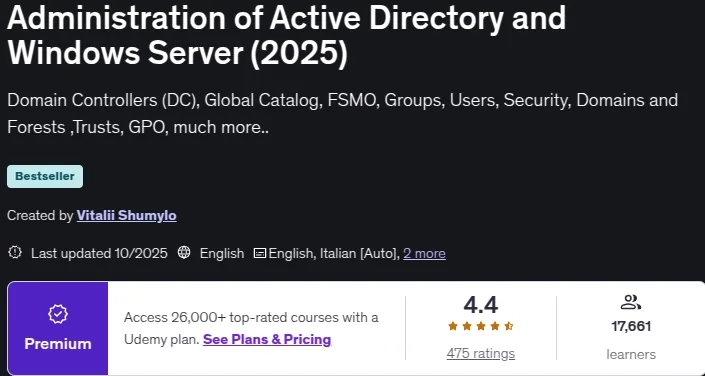Open Vitalii Shumylo instructor profile link

126,215
